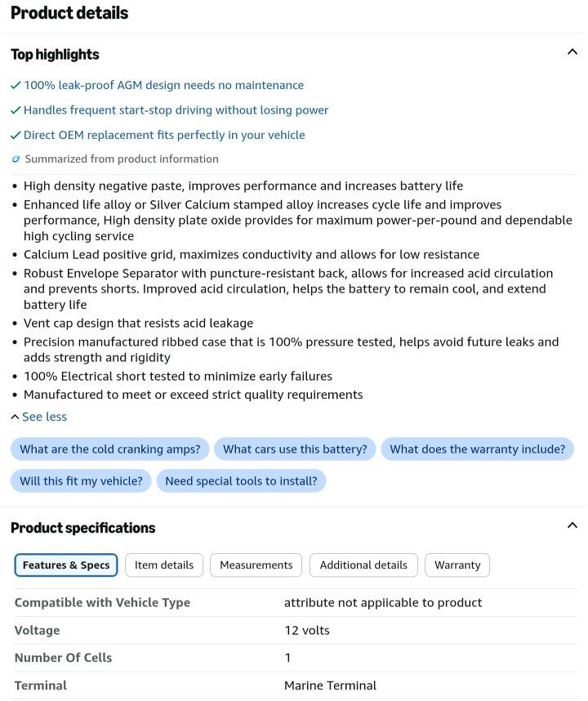Click checkmark beside start-stop driving highlight
Viewport: 588px width, 701px height.
[x=16, y=110]
